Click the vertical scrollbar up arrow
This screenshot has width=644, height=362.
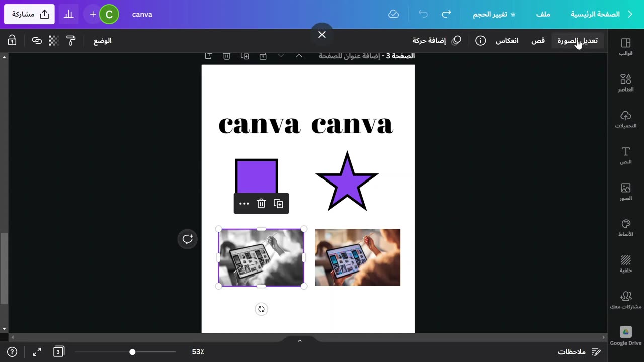[x=4, y=57]
